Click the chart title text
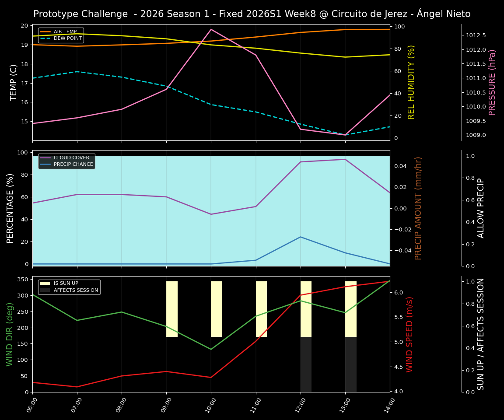The width and height of the screenshot is (504, 420). (252, 14)
